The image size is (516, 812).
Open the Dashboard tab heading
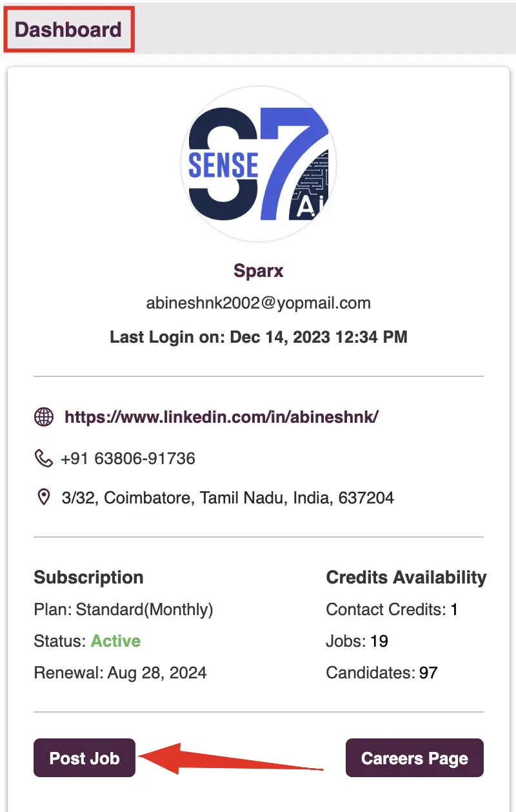[68, 30]
